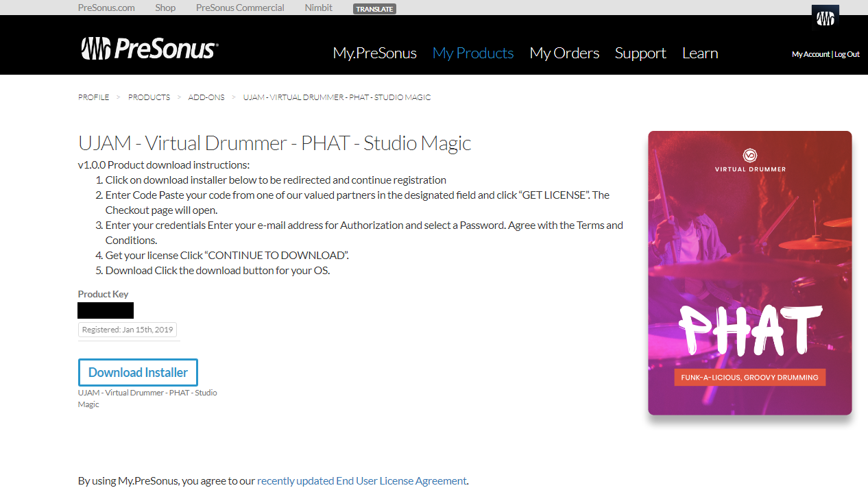This screenshot has height=501, width=868.
Task: Go to PRODUCTS breadcrumb
Action: 149,97
